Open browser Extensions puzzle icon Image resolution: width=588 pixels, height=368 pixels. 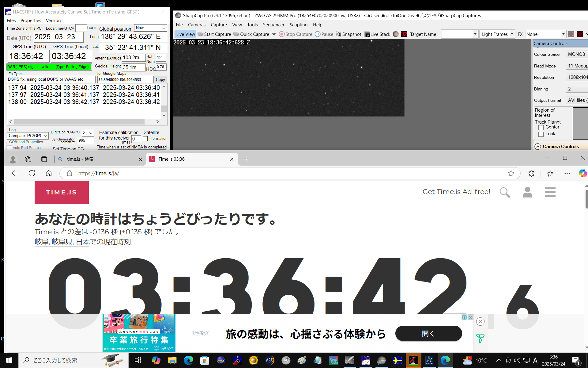coord(531,173)
